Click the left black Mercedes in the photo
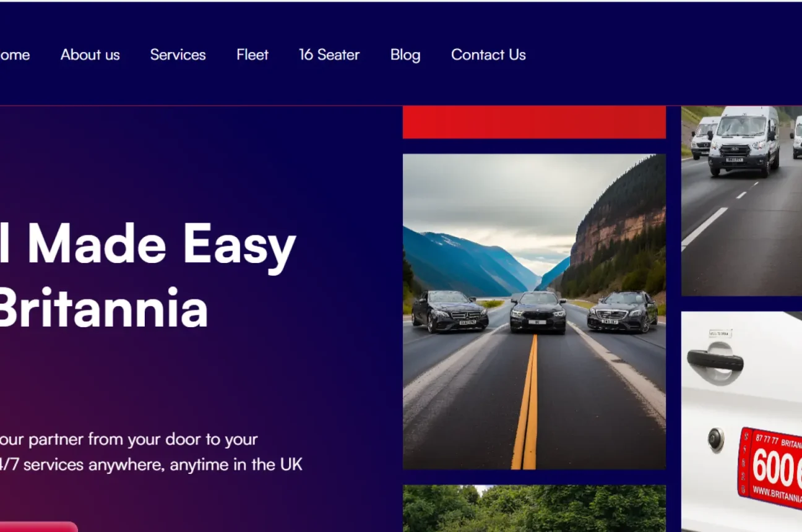Image resolution: width=802 pixels, height=532 pixels. [449, 311]
